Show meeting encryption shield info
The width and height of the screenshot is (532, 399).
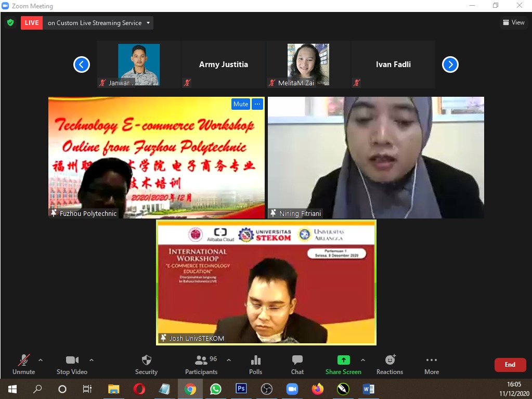pyautogui.click(x=10, y=23)
